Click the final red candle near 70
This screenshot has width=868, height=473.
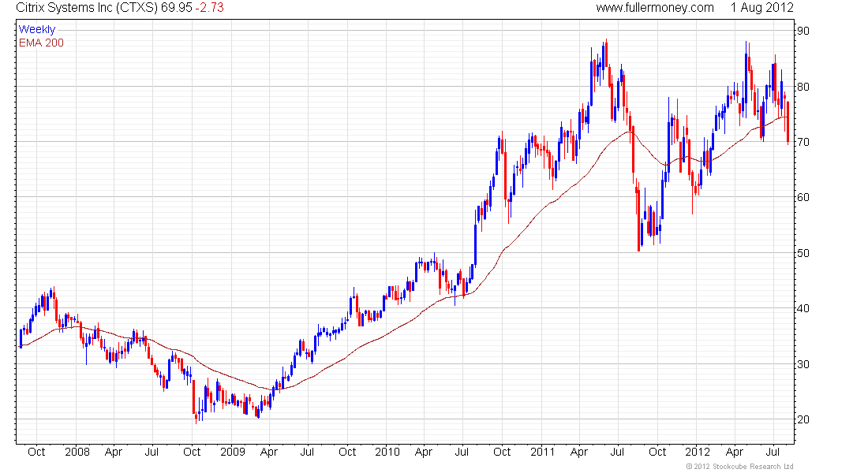click(x=788, y=122)
